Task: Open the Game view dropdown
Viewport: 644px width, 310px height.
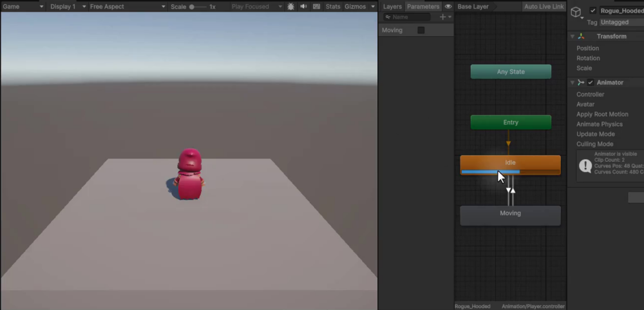Action: [23, 6]
